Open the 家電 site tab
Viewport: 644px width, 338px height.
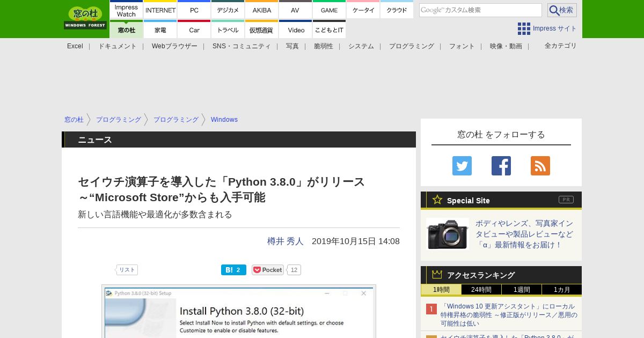coord(160,29)
